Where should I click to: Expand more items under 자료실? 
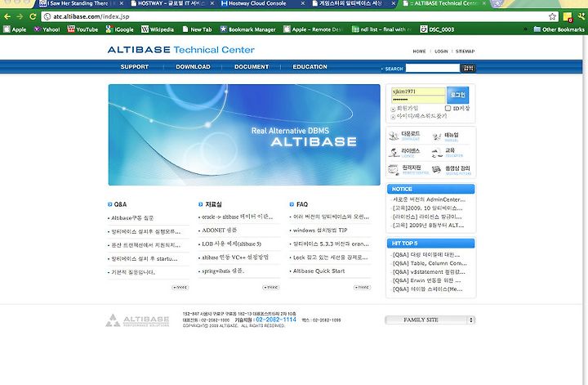[x=271, y=288]
